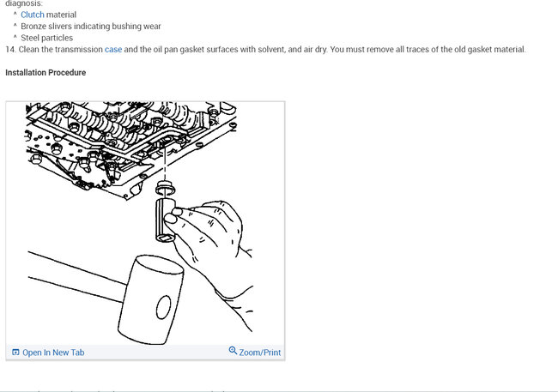The image size is (558, 392).
Task: Click the step 14 number label
Action: pos(10,50)
